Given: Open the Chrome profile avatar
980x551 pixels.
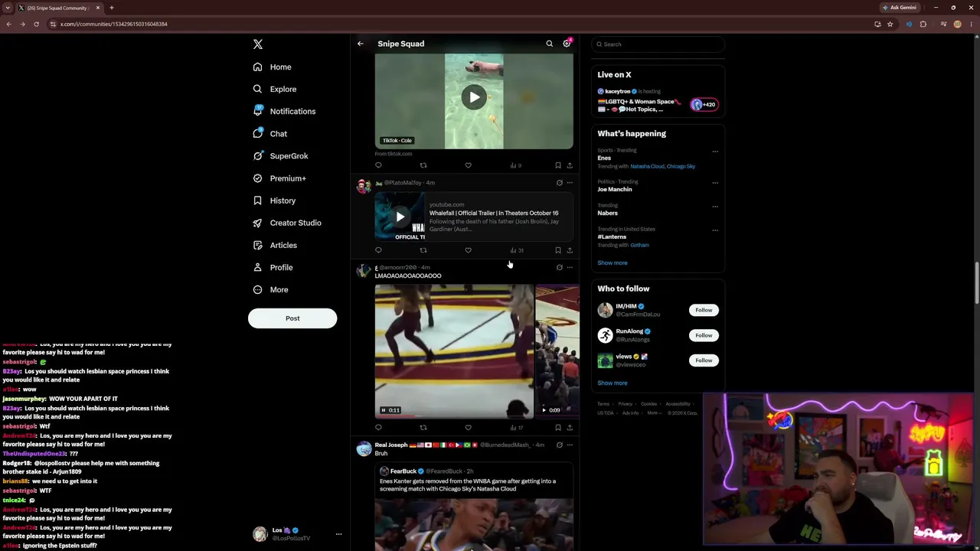Looking at the screenshot, I should pyautogui.click(x=957, y=24).
